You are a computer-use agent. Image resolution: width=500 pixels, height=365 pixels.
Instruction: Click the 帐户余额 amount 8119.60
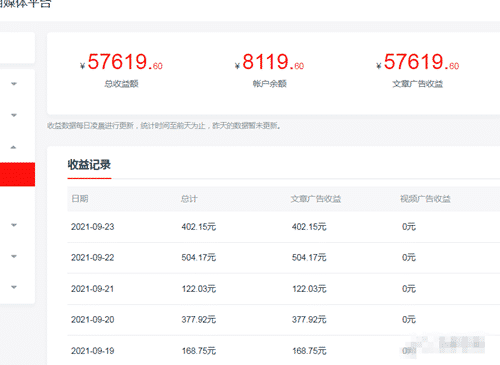pos(269,62)
